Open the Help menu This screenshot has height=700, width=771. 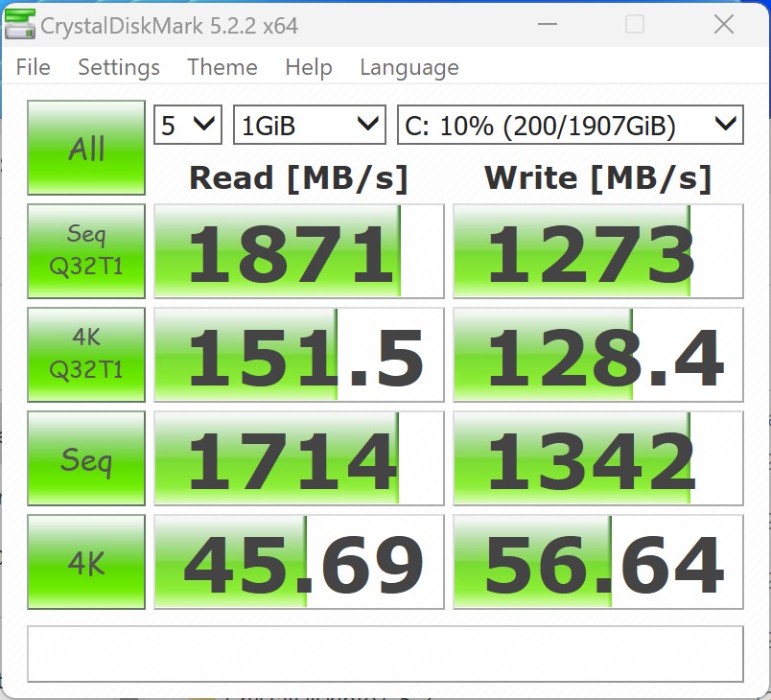click(x=309, y=67)
